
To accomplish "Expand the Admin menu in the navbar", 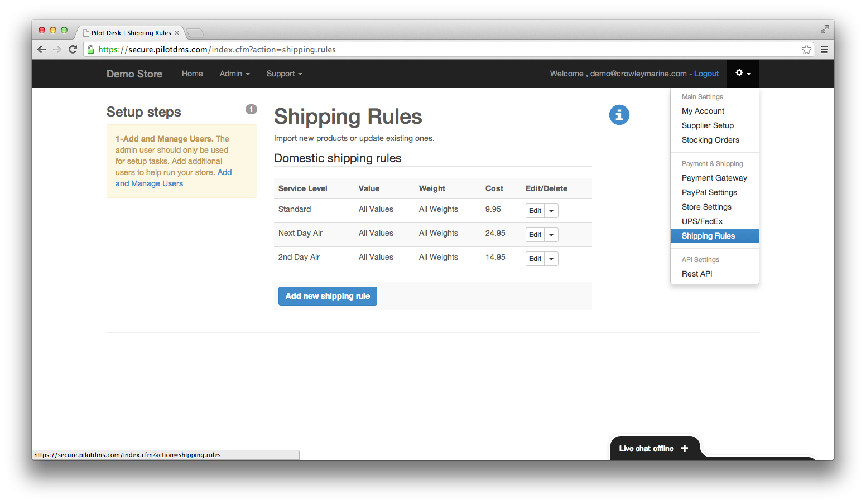I will click(234, 74).
